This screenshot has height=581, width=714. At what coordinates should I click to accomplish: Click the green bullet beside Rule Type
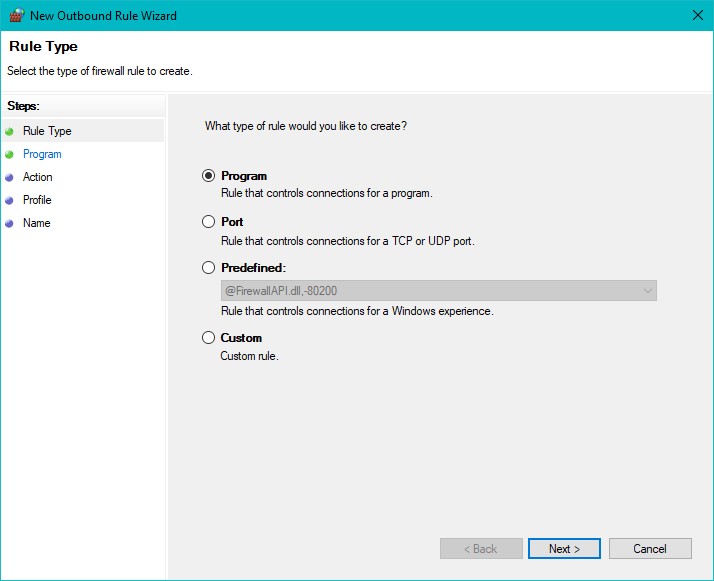10,132
